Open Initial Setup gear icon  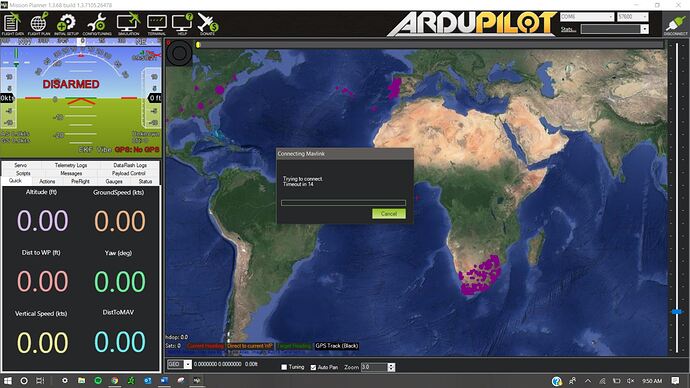(x=66, y=24)
